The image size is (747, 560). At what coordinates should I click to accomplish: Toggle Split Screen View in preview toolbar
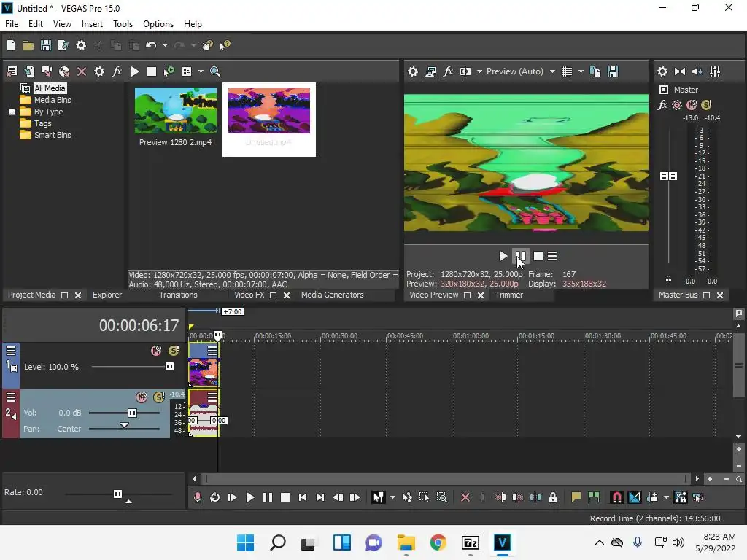[x=465, y=71]
